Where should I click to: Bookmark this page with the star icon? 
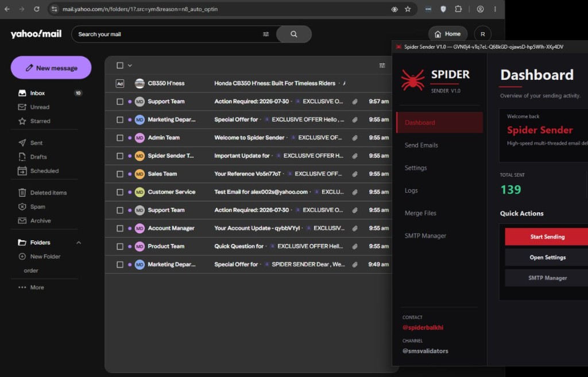[408, 9]
